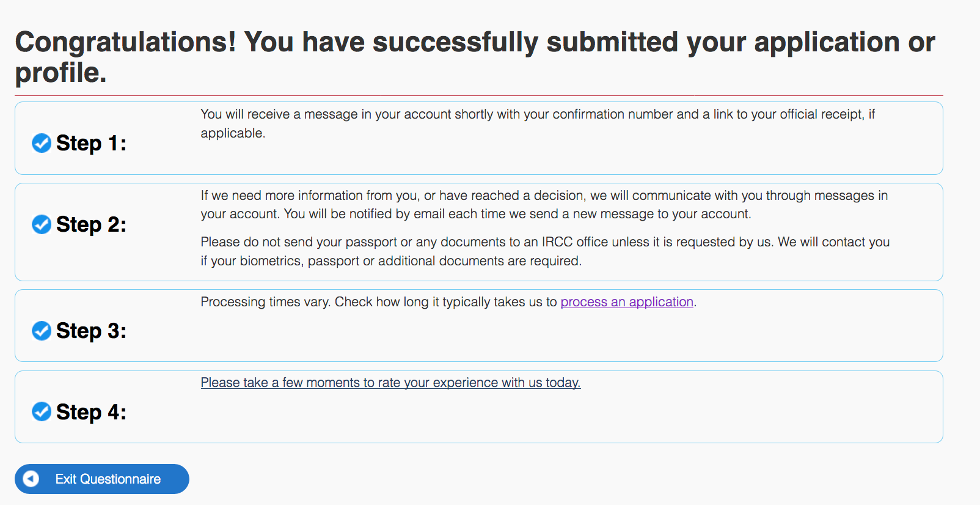Select the Step 2: heading label
The width and height of the screenshot is (980, 505).
point(91,224)
